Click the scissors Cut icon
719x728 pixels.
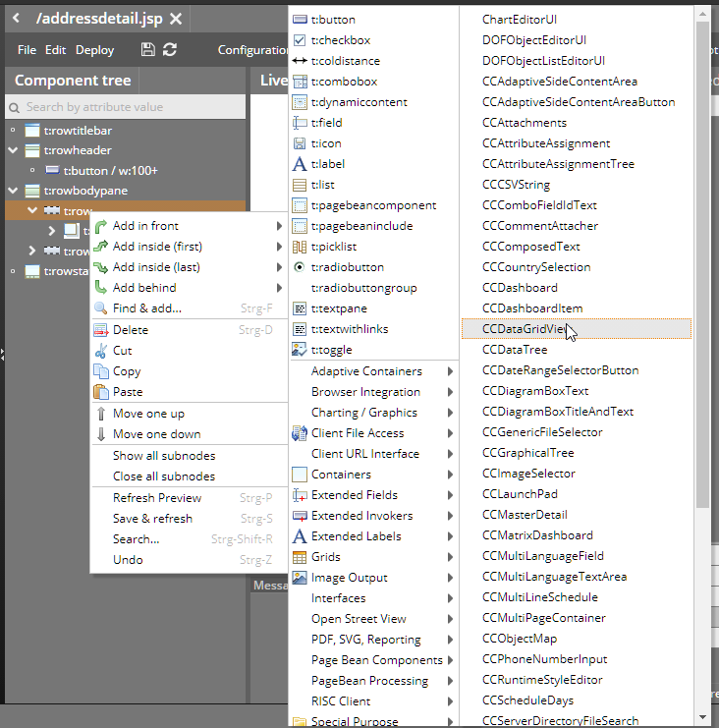[x=100, y=351]
